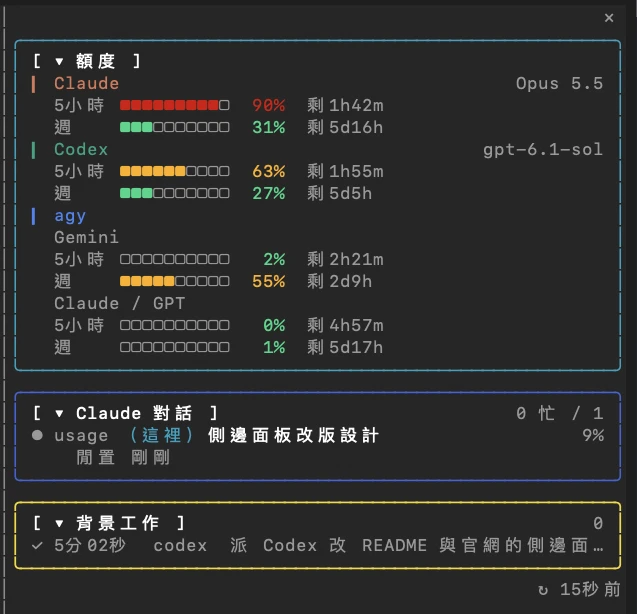This screenshot has width=637, height=614.
Task: Select the Claude provider heading
Action: [87, 83]
